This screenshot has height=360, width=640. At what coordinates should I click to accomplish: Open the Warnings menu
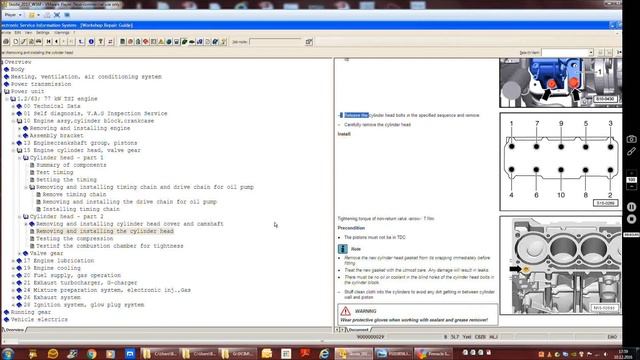pos(62,32)
